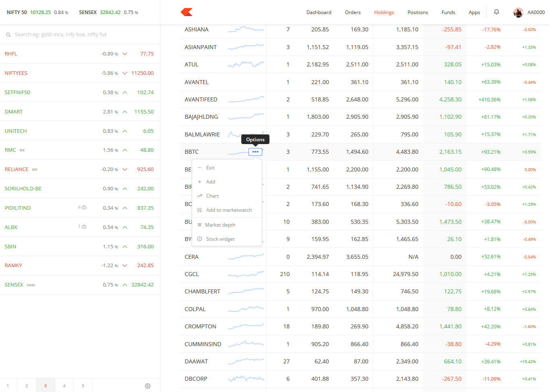
Task: Click the BAJAJHLDNG holding name
Action: [201, 117]
